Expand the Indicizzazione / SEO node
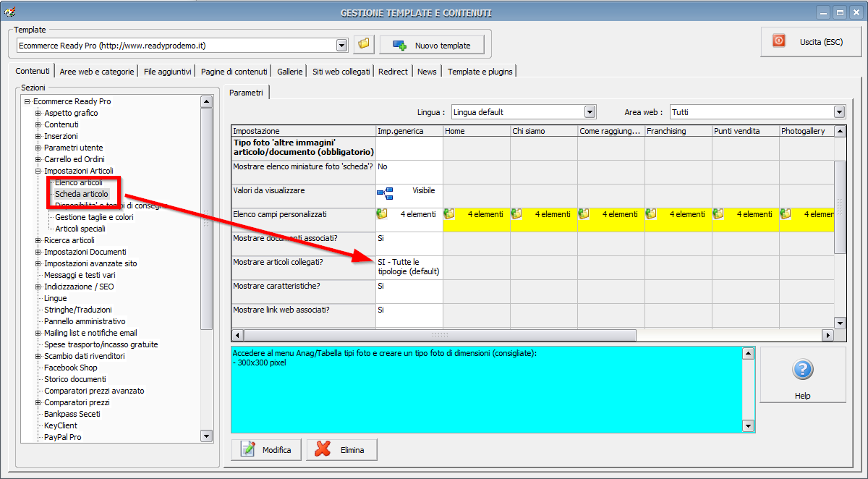 [38, 287]
